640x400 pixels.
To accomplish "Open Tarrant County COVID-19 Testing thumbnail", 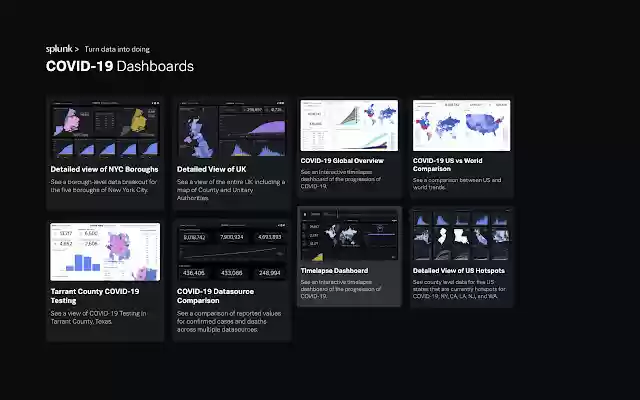I will (105, 252).
